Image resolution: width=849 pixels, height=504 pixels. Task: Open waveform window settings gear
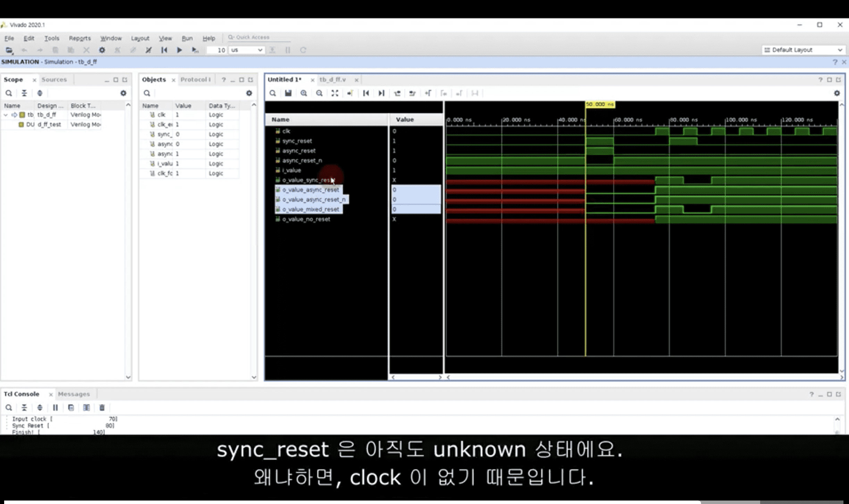point(837,93)
